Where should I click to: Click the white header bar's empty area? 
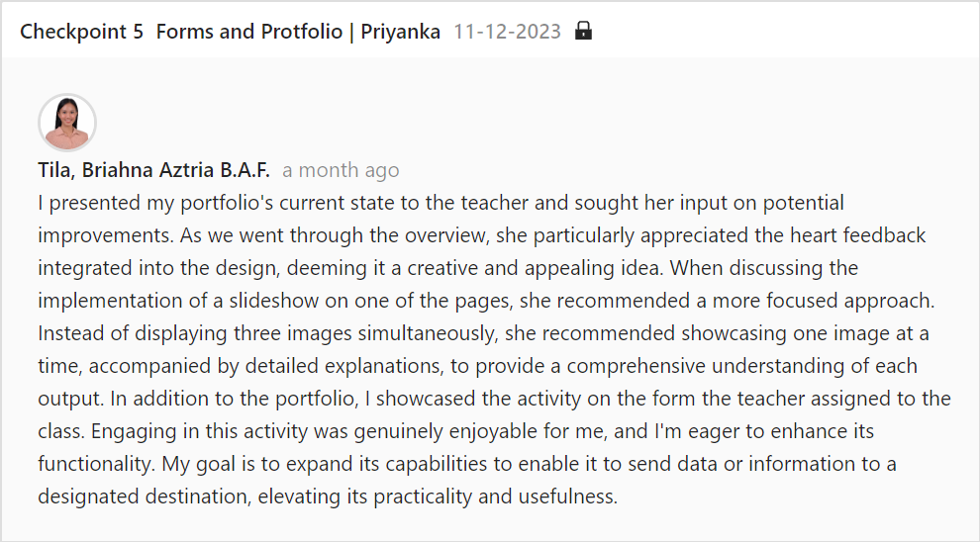pos(781,30)
